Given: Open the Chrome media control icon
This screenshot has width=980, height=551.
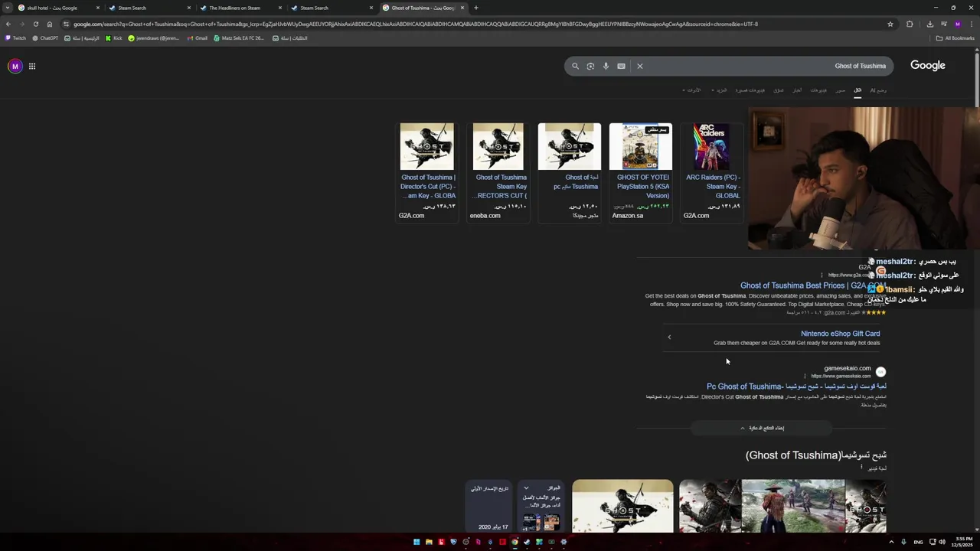Looking at the screenshot, I should (944, 24).
